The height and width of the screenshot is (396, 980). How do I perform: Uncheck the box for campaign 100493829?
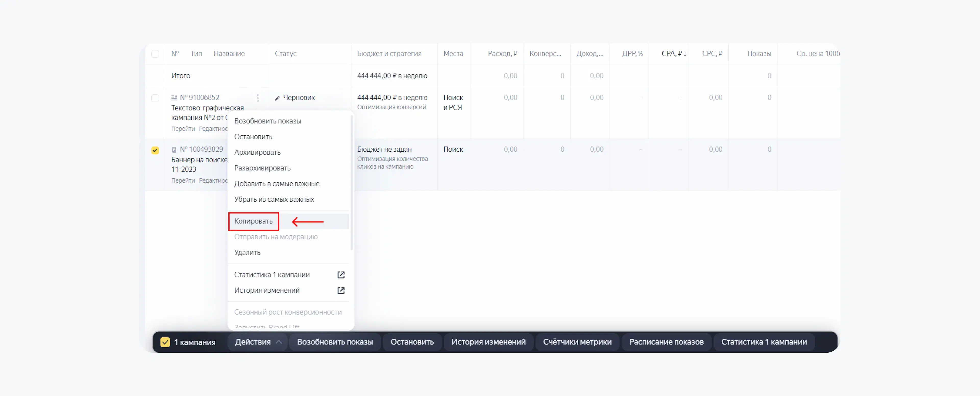coord(155,150)
